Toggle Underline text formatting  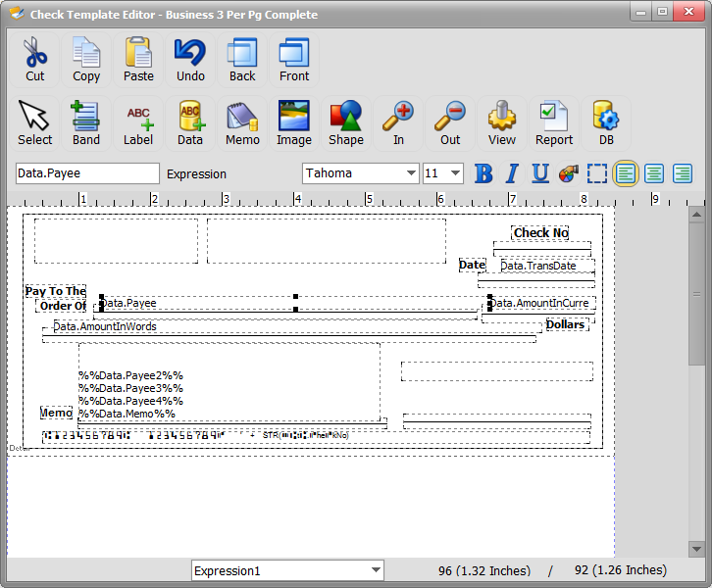tap(539, 173)
